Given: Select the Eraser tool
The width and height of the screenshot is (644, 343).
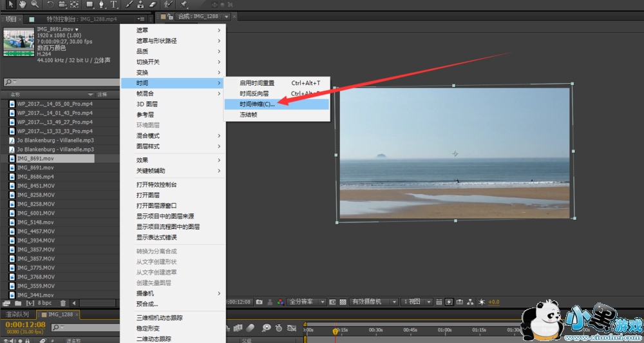Looking at the screenshot, I should click(153, 5).
